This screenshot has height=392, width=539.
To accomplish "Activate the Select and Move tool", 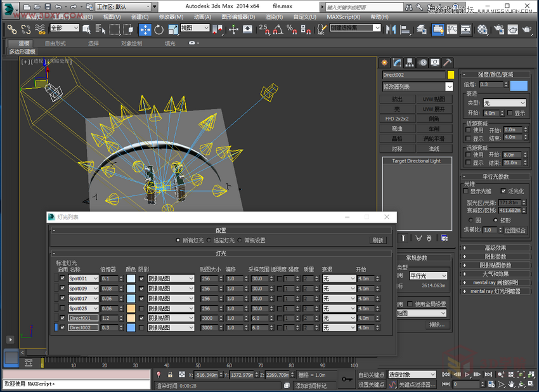I will point(146,29).
